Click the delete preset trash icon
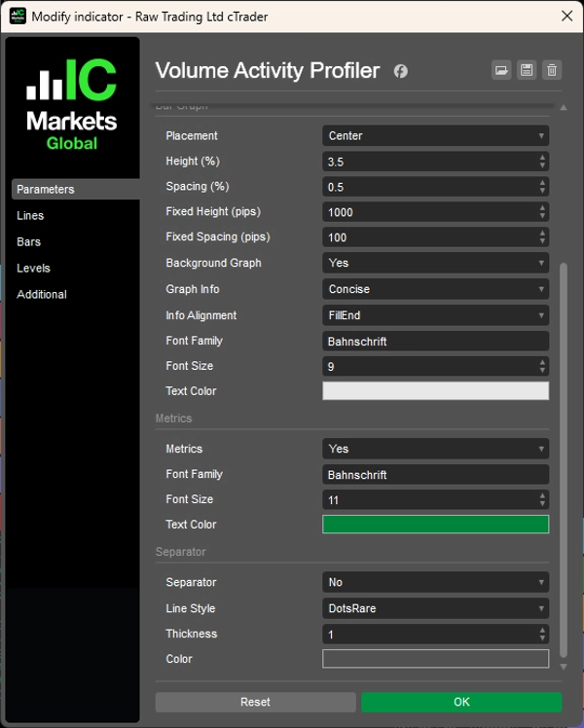Image resolution: width=584 pixels, height=728 pixels. click(x=552, y=71)
